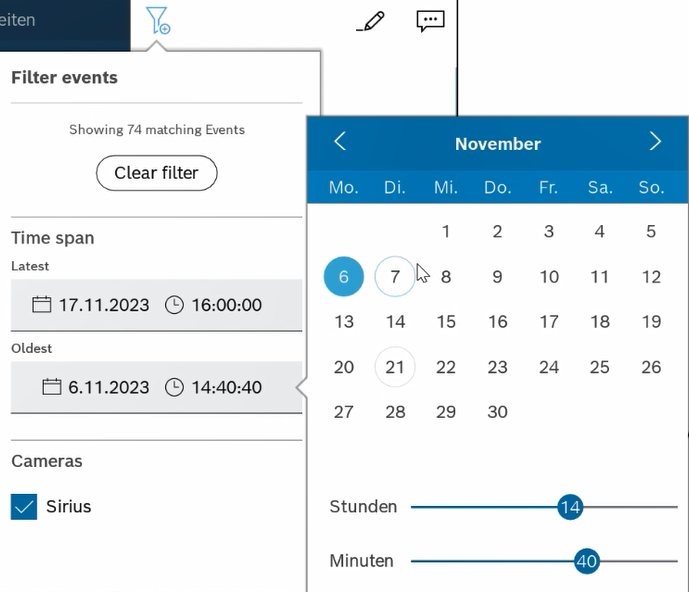Click the Stunden slider handle
689x592 pixels.
[x=570, y=507]
